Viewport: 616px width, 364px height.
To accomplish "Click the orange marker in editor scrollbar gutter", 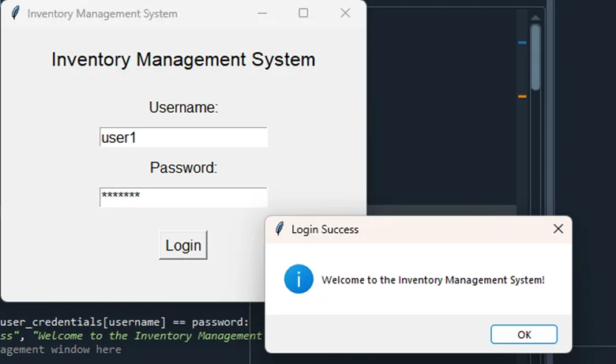I will (522, 96).
